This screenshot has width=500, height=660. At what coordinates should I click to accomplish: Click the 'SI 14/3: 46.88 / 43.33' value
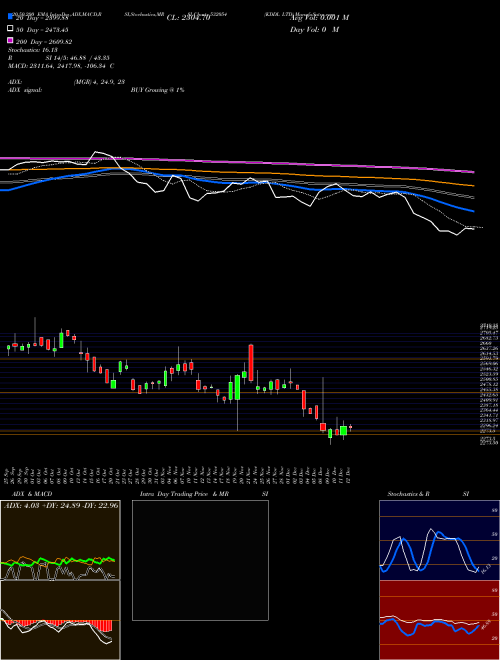[78, 58]
